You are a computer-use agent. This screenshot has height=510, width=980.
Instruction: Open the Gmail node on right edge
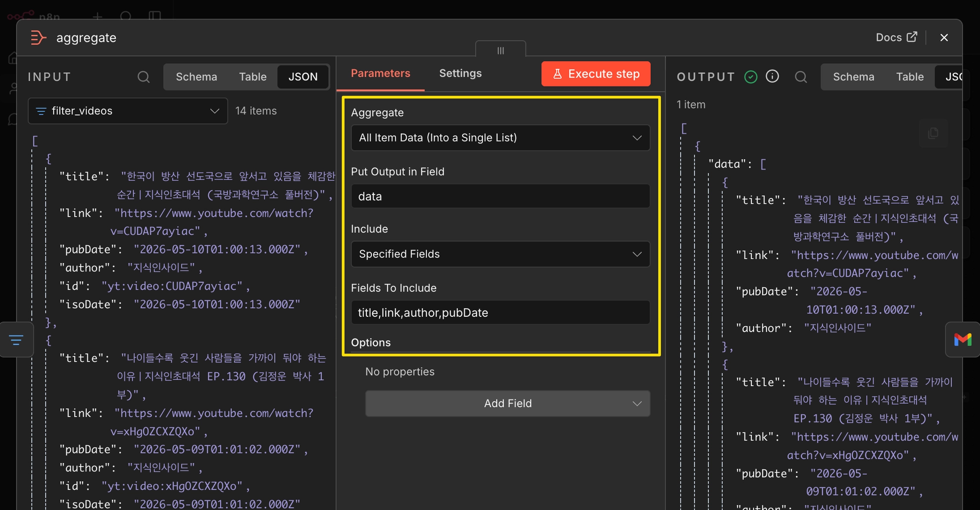click(963, 340)
